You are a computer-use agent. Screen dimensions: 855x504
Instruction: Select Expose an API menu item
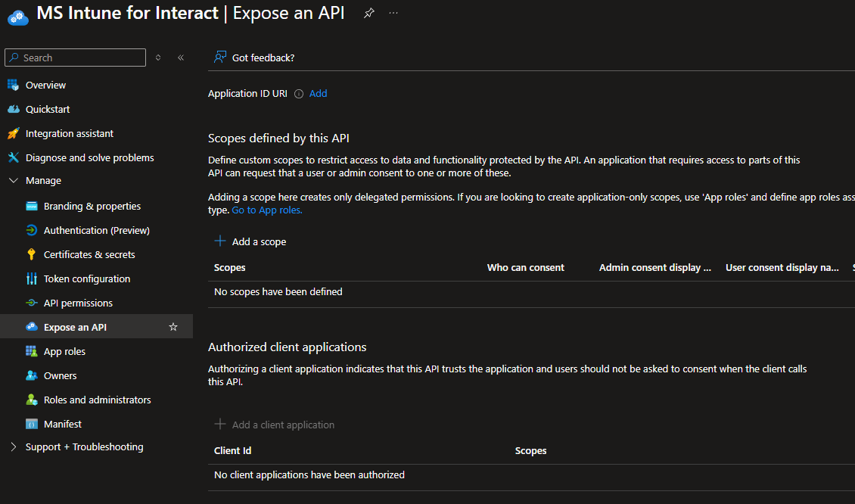[75, 327]
